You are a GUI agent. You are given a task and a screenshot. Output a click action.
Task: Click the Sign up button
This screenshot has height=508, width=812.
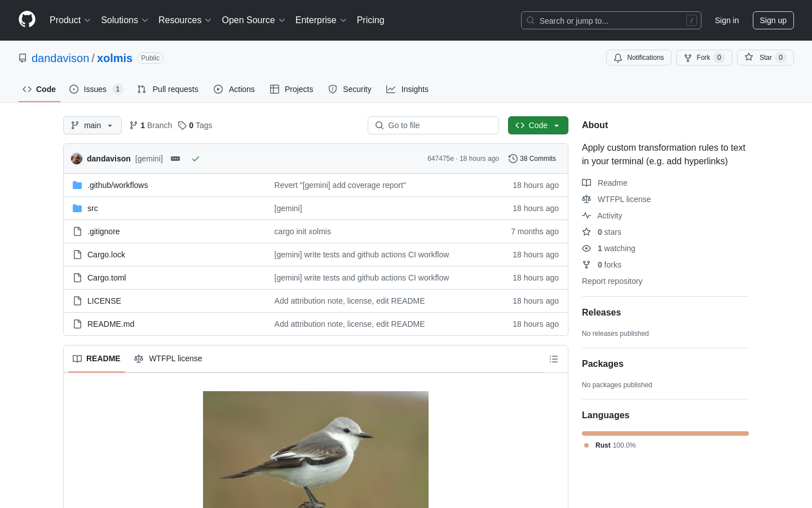[773, 20]
